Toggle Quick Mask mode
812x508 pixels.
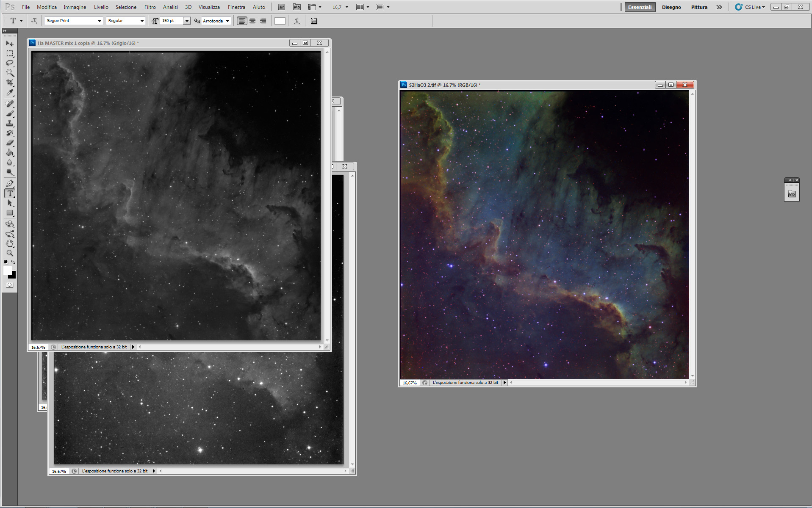point(10,285)
